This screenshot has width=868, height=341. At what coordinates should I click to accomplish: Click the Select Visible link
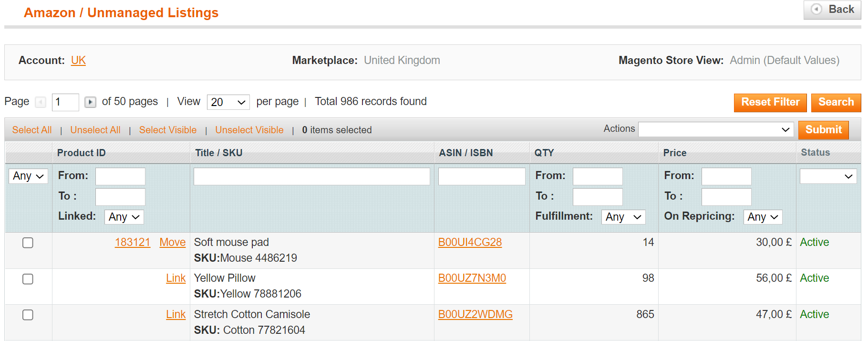168,130
